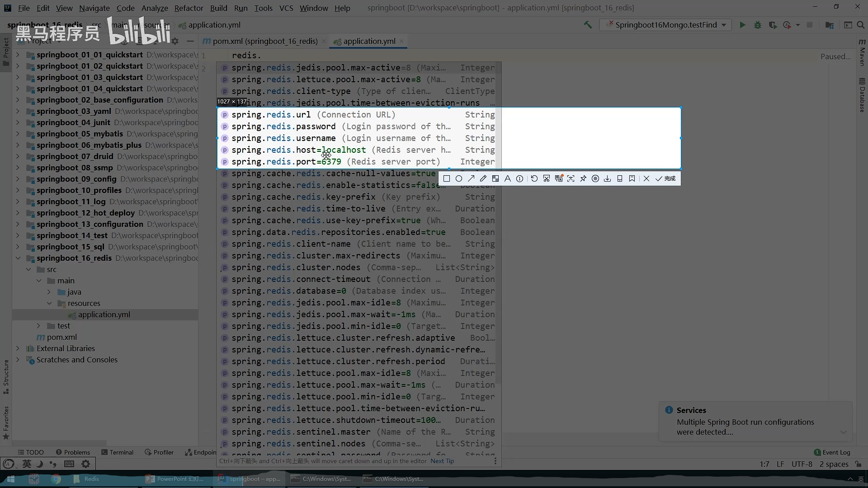Click the Run green play icon
Image resolution: width=868 pixels, height=488 pixels.
point(742,25)
